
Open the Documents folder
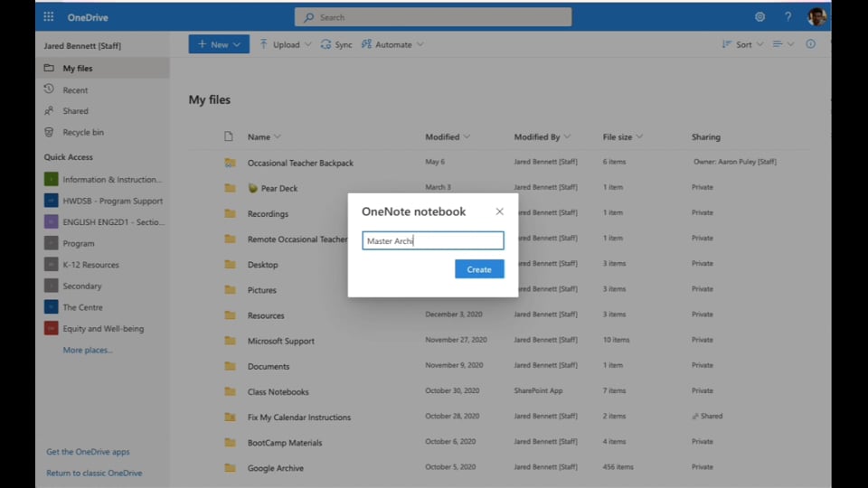click(x=269, y=366)
